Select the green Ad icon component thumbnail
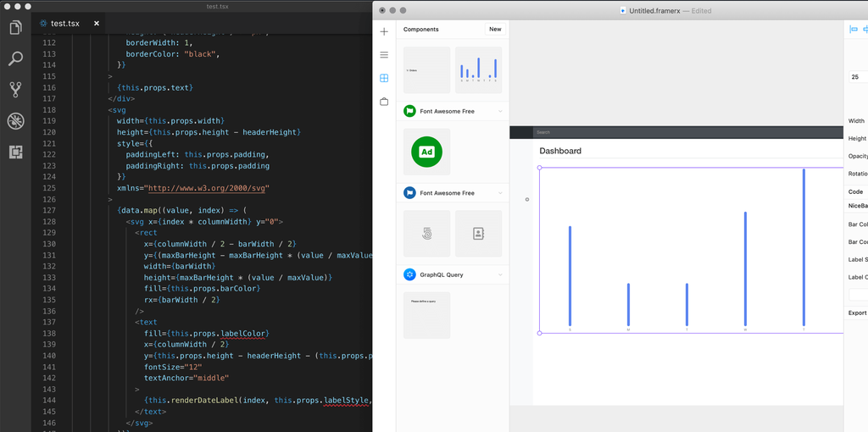868x432 pixels. pos(427,152)
